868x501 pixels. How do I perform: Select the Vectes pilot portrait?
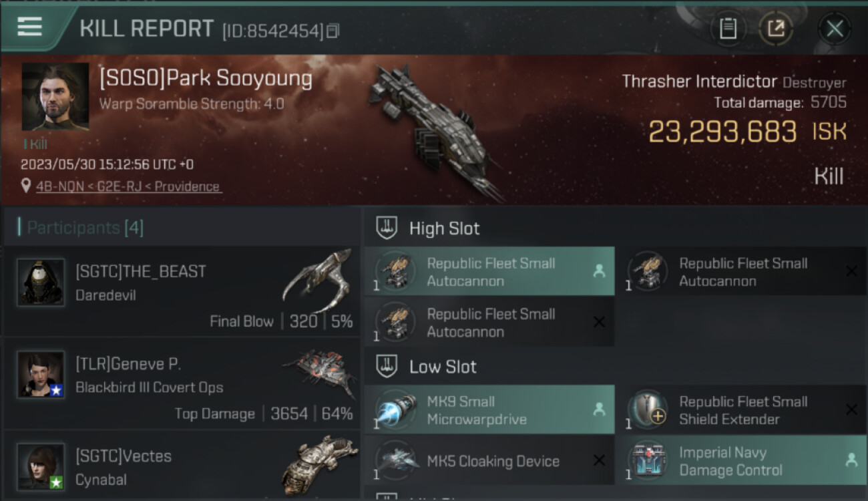pyautogui.click(x=41, y=466)
